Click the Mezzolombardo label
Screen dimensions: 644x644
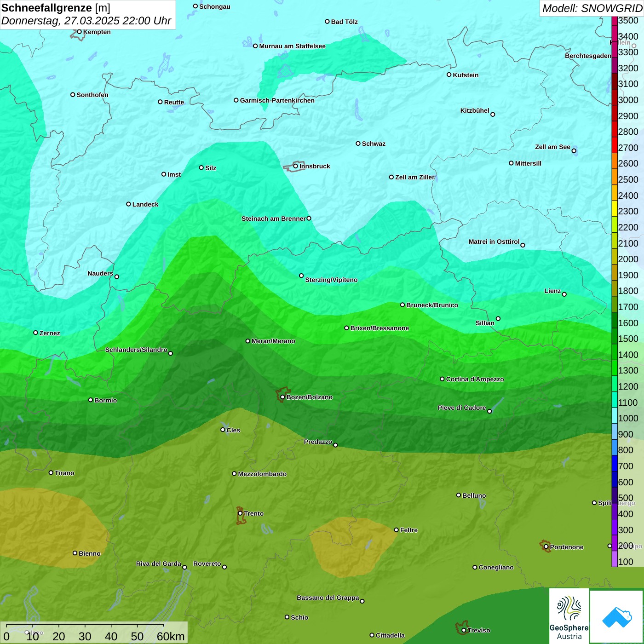[262, 474]
